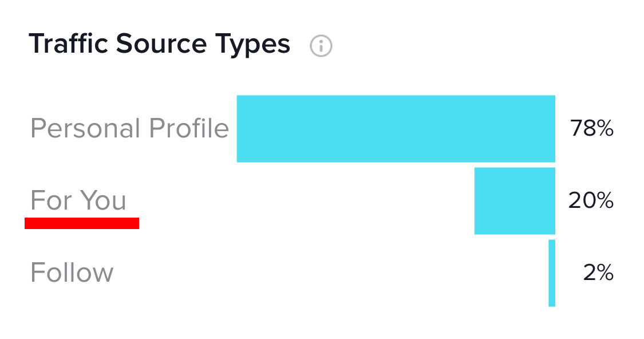The image size is (644, 339).
Task: Click the 'Personal Profile' traffic source label
Action: 129,128
